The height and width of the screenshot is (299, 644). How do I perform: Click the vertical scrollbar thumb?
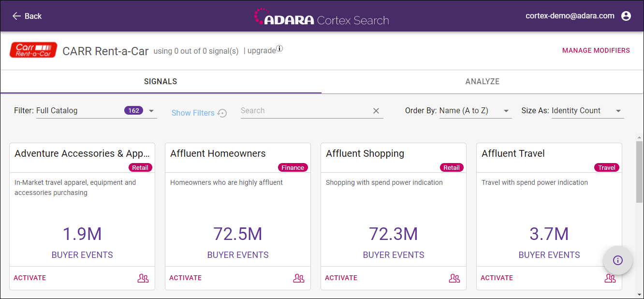(639, 172)
